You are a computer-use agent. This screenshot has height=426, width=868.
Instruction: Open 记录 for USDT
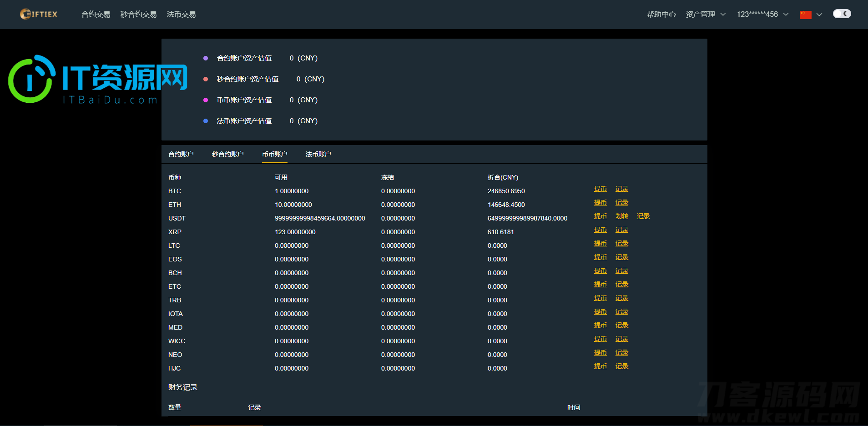point(643,216)
